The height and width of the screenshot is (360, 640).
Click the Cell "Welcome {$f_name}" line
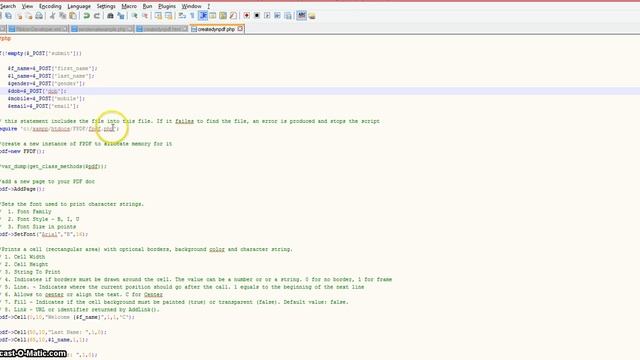[x=67, y=317]
